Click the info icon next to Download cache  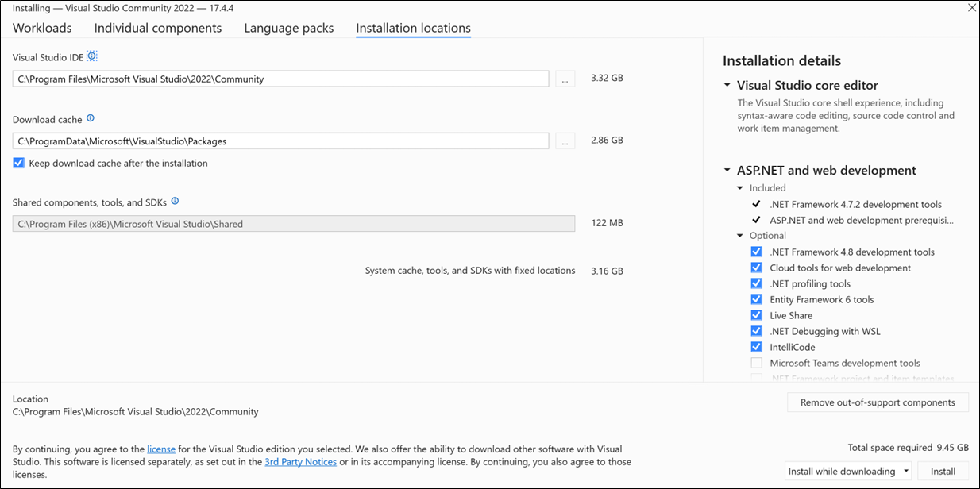tap(91, 119)
